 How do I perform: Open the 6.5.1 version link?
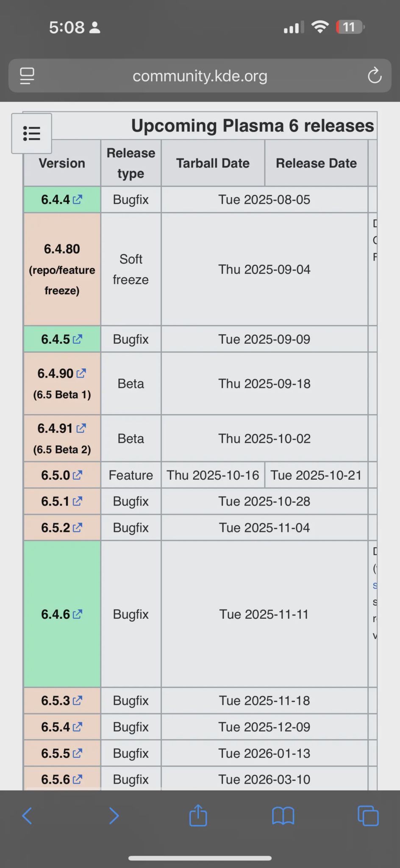[x=62, y=501]
